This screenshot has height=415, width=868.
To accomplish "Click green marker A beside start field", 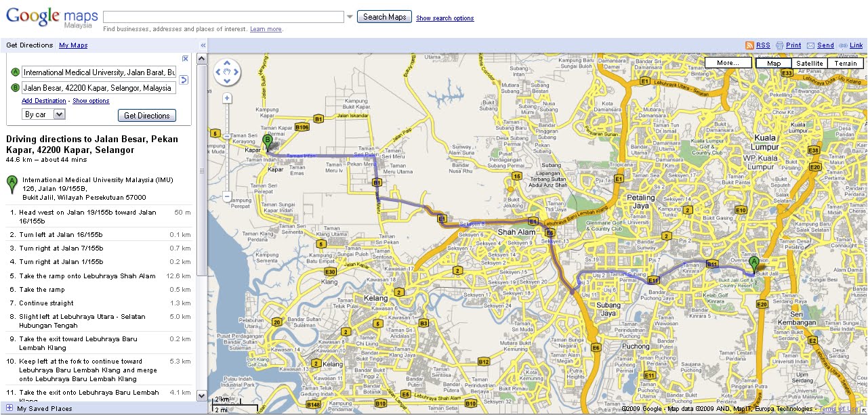I will click(x=15, y=72).
